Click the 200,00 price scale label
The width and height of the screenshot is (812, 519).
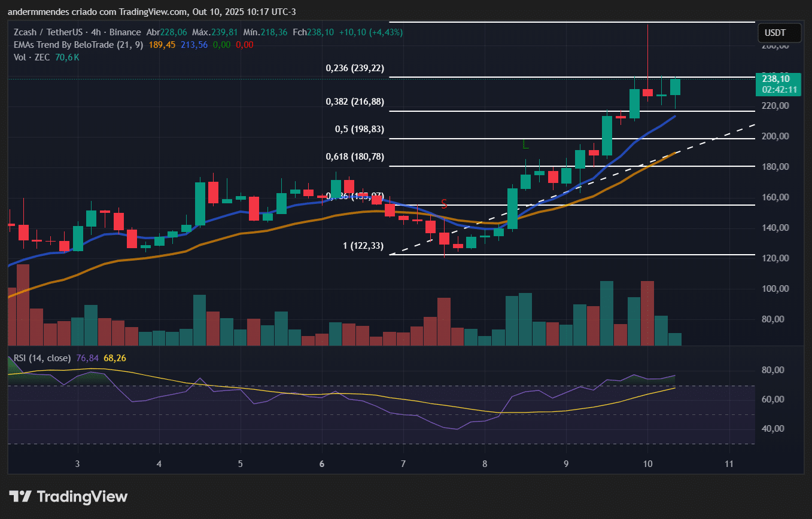pyautogui.click(x=774, y=136)
